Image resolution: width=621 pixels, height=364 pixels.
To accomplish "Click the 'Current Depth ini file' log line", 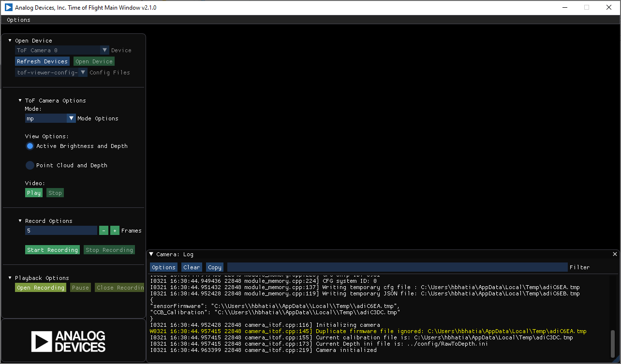I will (319, 344).
